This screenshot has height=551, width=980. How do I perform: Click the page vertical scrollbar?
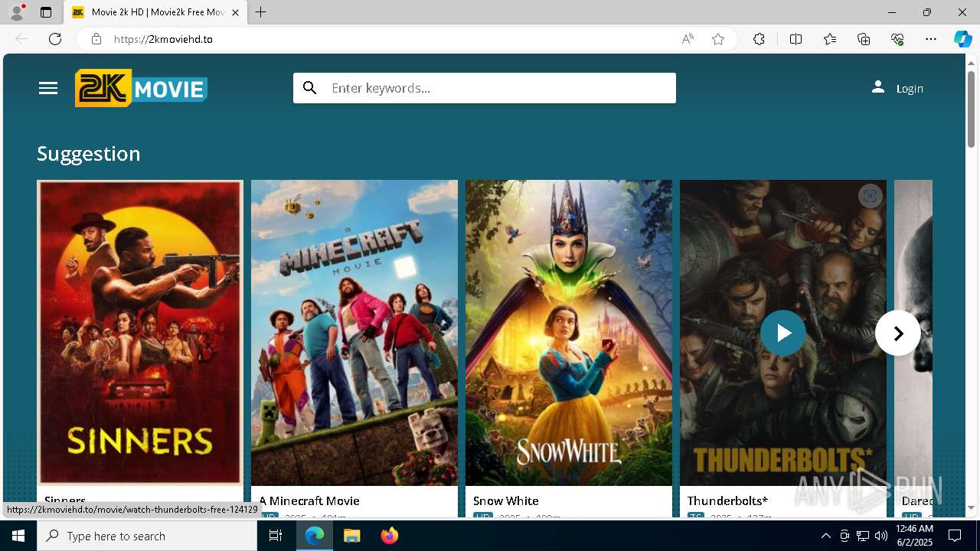tap(972, 109)
